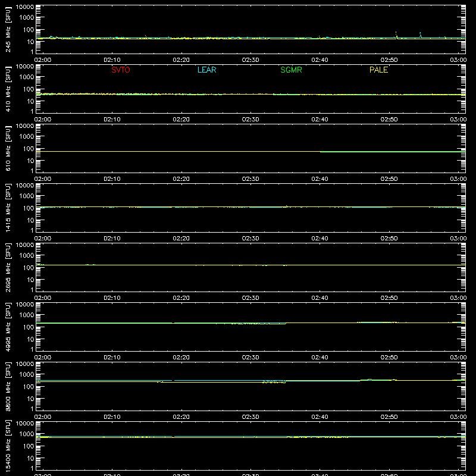Click the 100 y-axis value of the 610 MHz plot
This screenshot has height=476, width=476.
pyautogui.click(x=29, y=149)
